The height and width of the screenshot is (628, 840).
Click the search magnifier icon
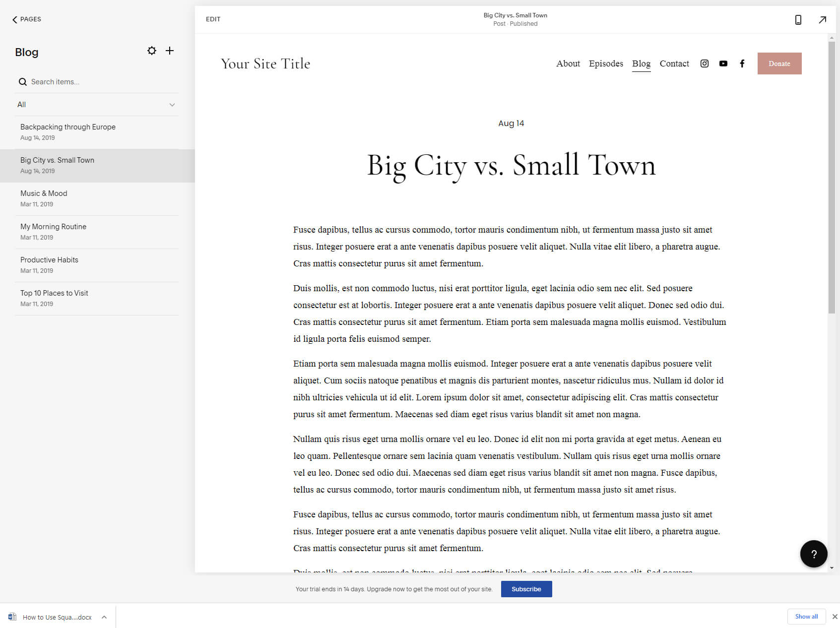[23, 81]
